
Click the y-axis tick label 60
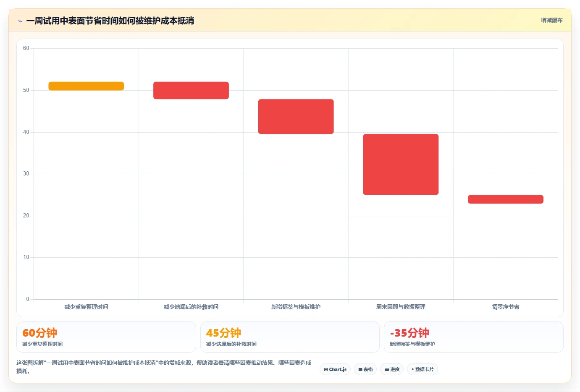click(26, 48)
